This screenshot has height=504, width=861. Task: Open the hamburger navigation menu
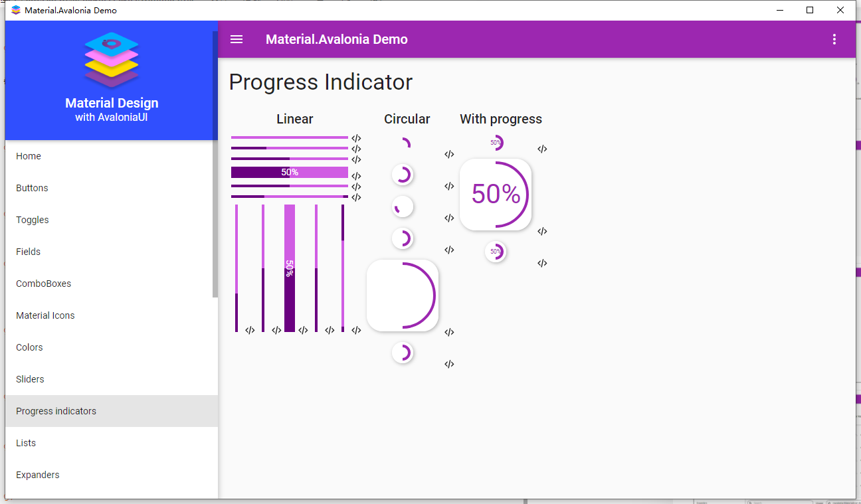click(x=237, y=39)
